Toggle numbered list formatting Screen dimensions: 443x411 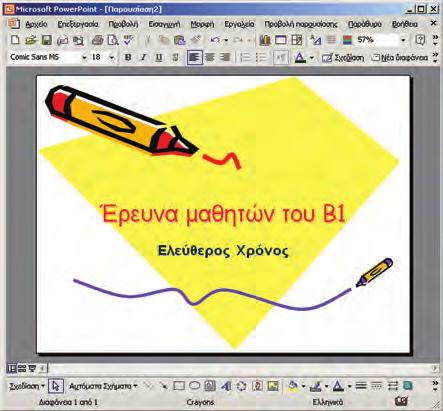tap(245, 58)
